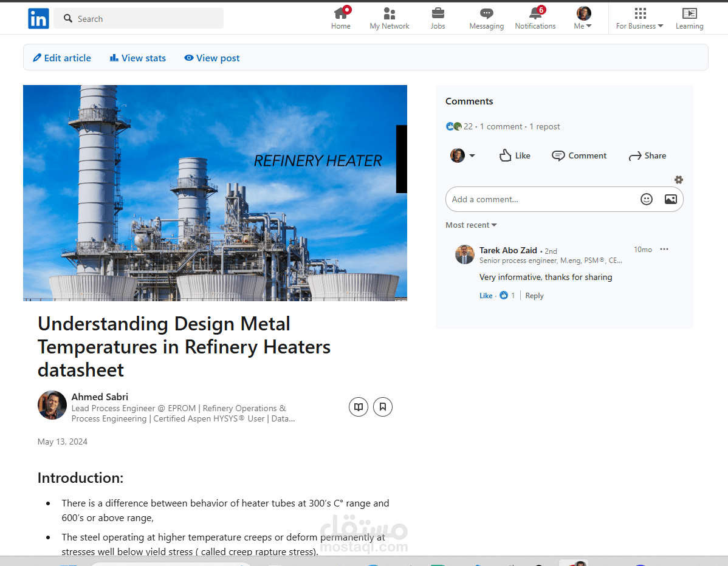Open Tarek Abo Zaid's profile name
The width and height of the screenshot is (728, 566).
[x=508, y=250]
